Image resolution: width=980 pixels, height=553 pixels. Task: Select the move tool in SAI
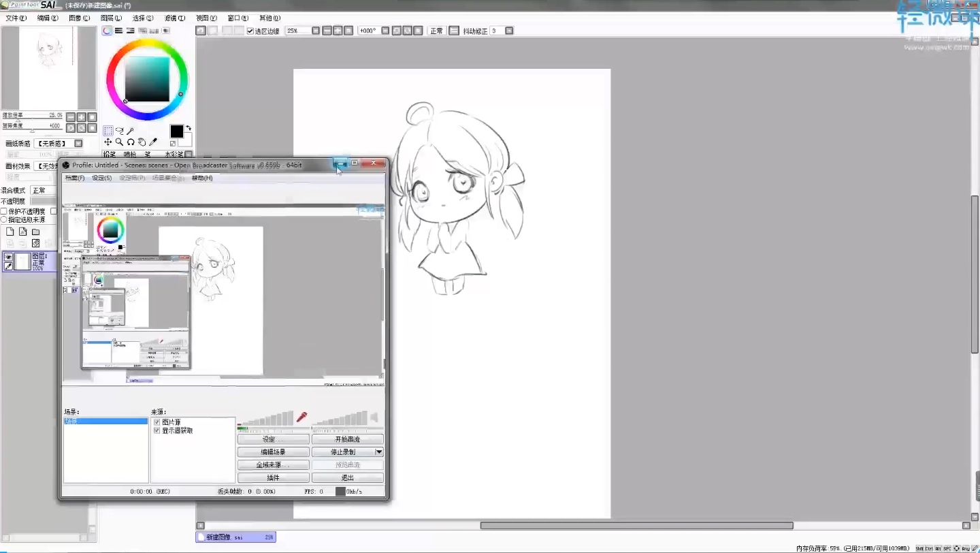108,142
